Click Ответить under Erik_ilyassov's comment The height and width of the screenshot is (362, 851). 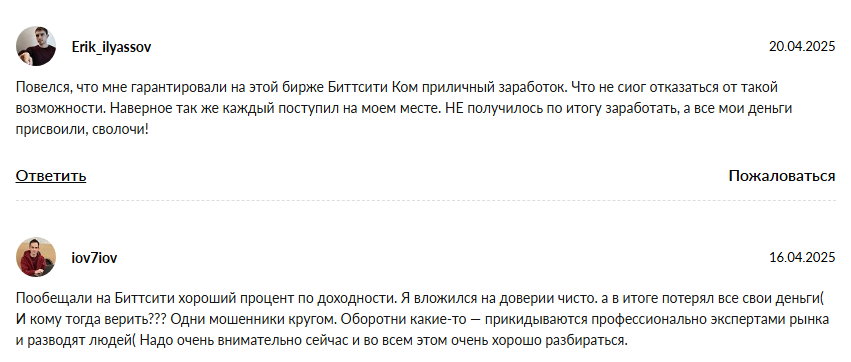pyautogui.click(x=51, y=176)
